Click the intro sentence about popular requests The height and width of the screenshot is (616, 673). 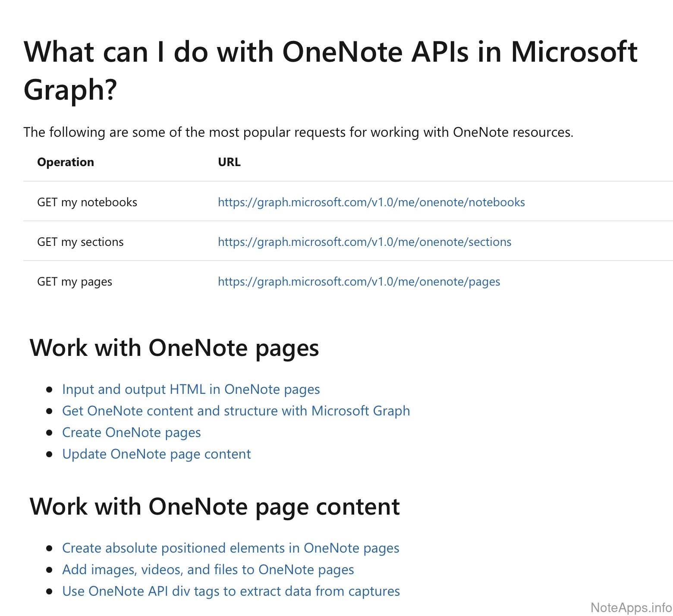(299, 132)
